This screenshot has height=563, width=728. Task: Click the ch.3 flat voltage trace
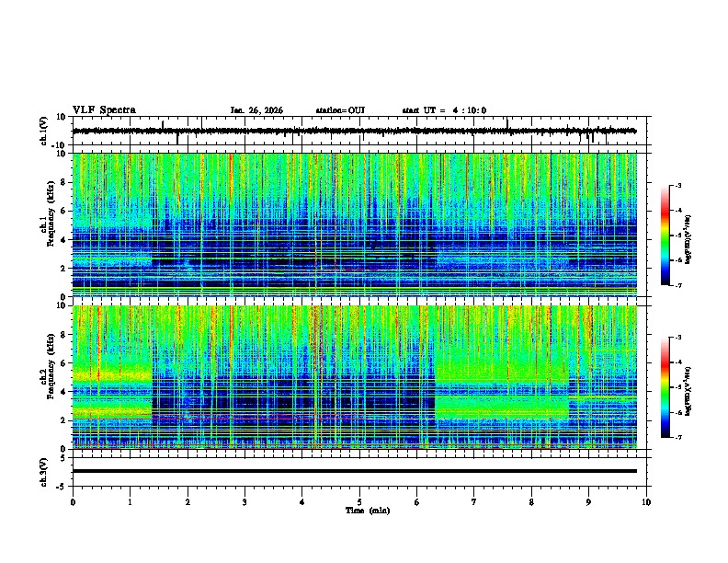(x=355, y=471)
